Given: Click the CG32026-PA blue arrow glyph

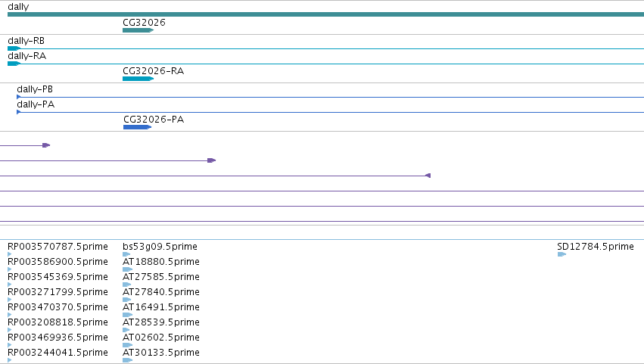Looking at the screenshot, I should pyautogui.click(x=137, y=127).
